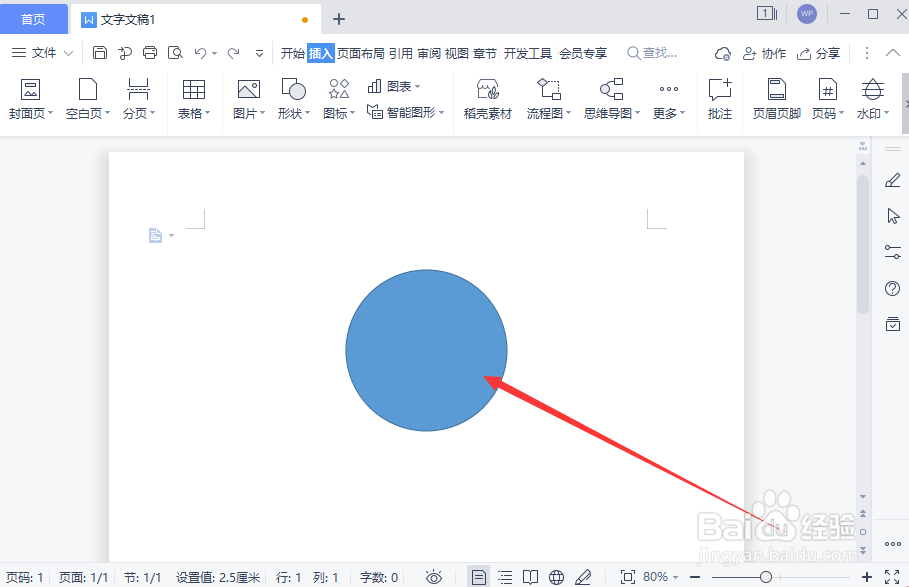
Task: Insert a cover page (封面页)
Action: pos(31,99)
